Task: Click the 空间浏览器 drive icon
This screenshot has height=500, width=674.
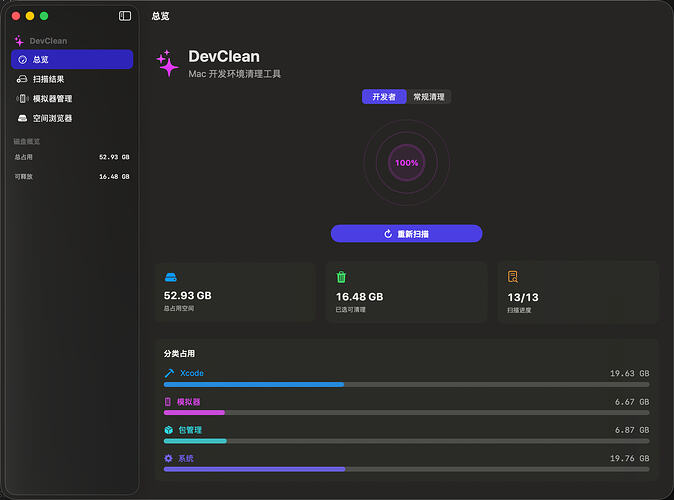Action: click(22, 118)
